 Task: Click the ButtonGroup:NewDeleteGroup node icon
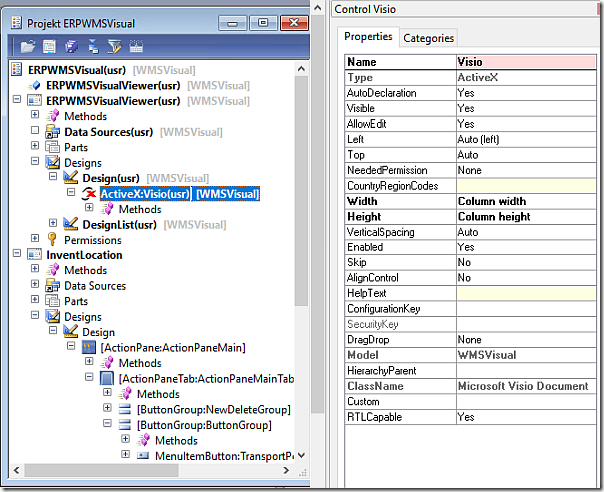125,410
